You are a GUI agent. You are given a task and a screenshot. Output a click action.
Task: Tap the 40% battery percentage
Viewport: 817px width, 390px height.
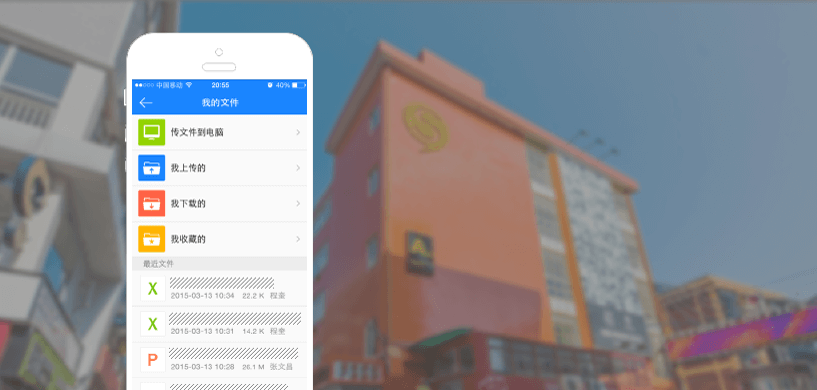click(x=283, y=85)
